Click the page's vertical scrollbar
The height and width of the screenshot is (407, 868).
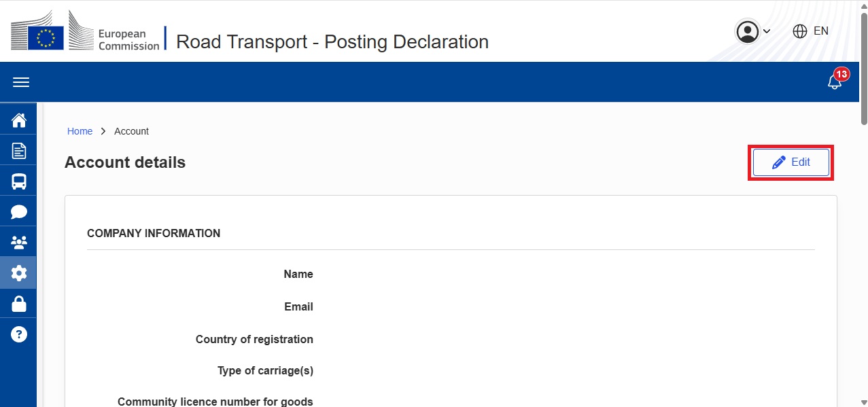(x=864, y=68)
